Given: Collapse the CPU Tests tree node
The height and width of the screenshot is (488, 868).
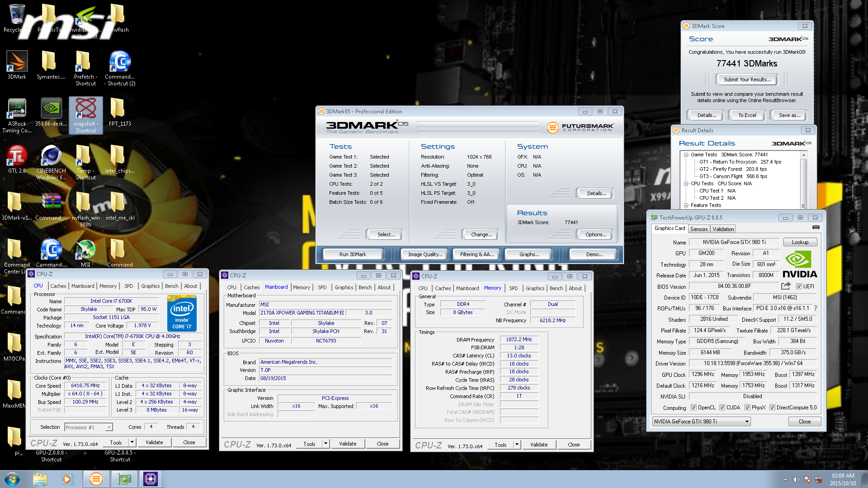Looking at the screenshot, I should [x=686, y=183].
